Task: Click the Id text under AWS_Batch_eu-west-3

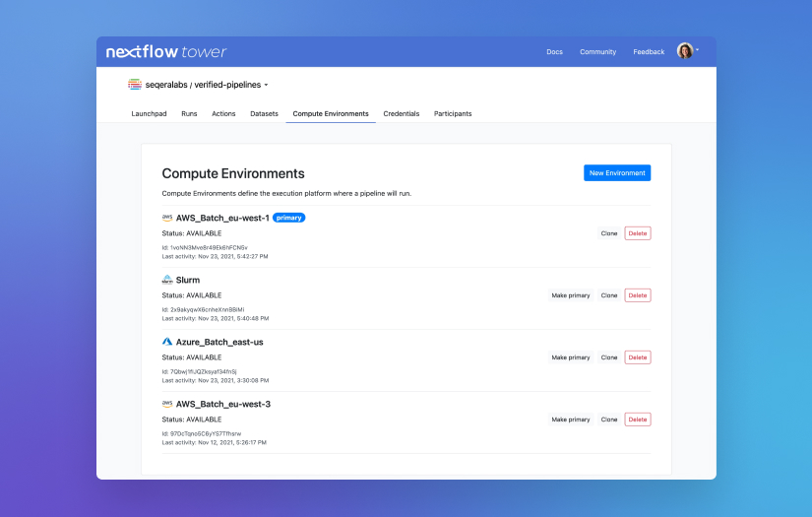Action: point(202,433)
